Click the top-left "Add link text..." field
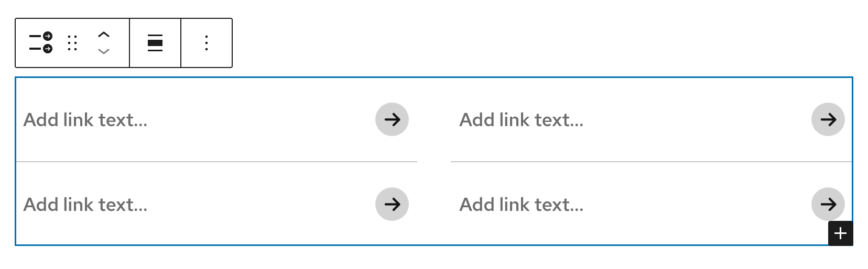This screenshot has height=269, width=868. pyautogui.click(x=85, y=120)
